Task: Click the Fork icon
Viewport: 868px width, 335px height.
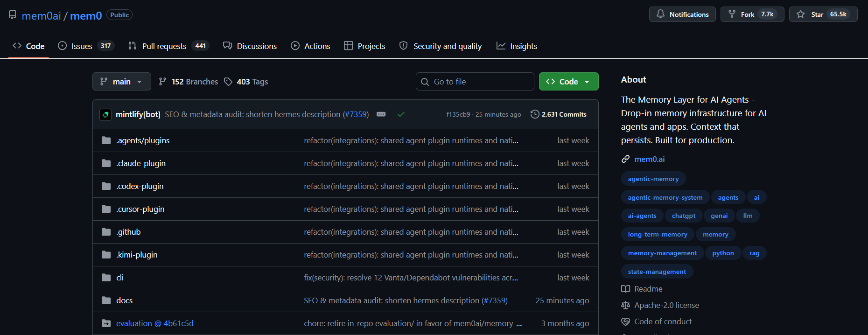Action: click(732, 14)
